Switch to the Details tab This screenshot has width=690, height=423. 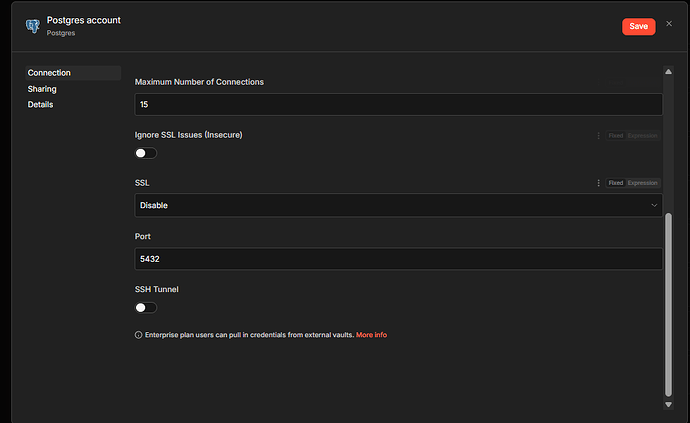tap(41, 105)
